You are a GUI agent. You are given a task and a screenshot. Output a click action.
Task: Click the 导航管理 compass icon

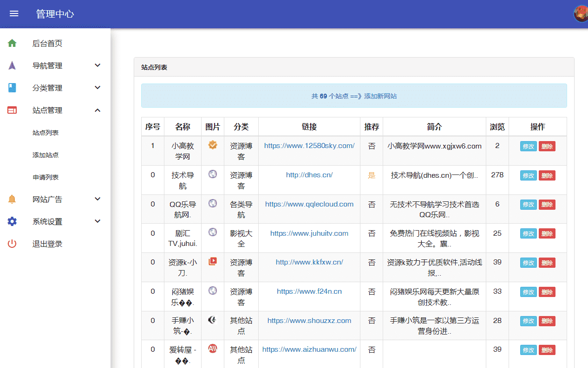(12, 65)
